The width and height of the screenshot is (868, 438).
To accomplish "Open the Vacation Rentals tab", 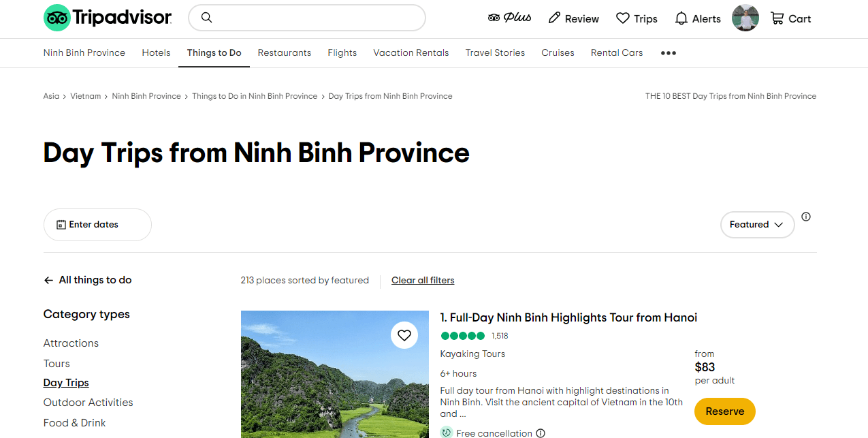I will pos(411,53).
